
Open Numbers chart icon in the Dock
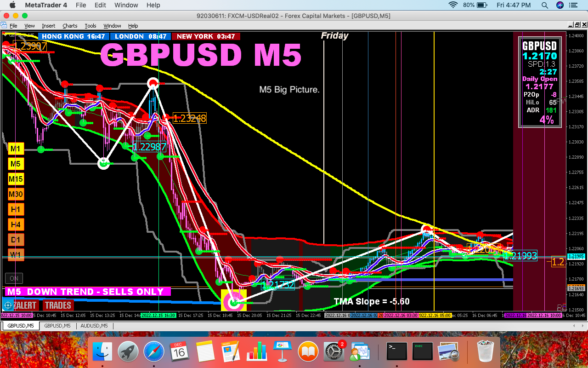click(257, 352)
